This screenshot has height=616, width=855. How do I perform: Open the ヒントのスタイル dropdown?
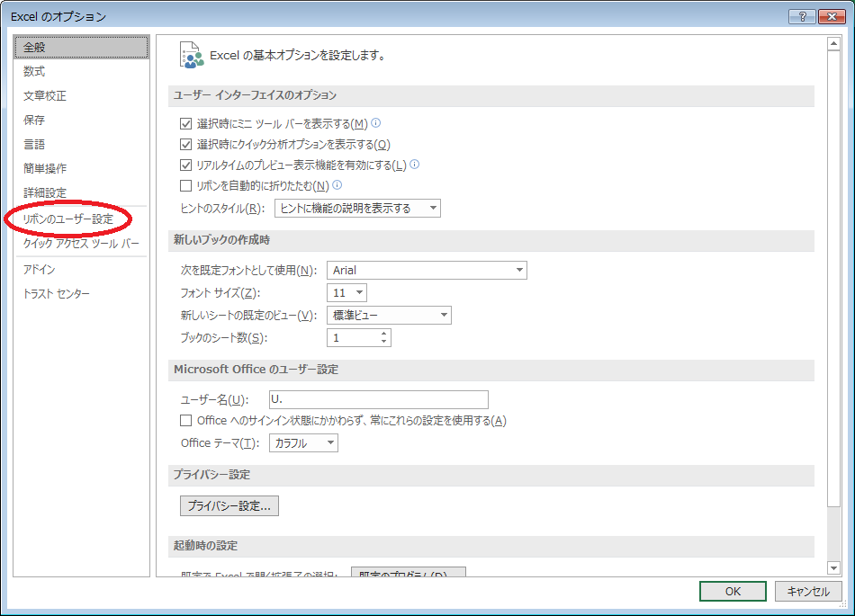(357, 209)
